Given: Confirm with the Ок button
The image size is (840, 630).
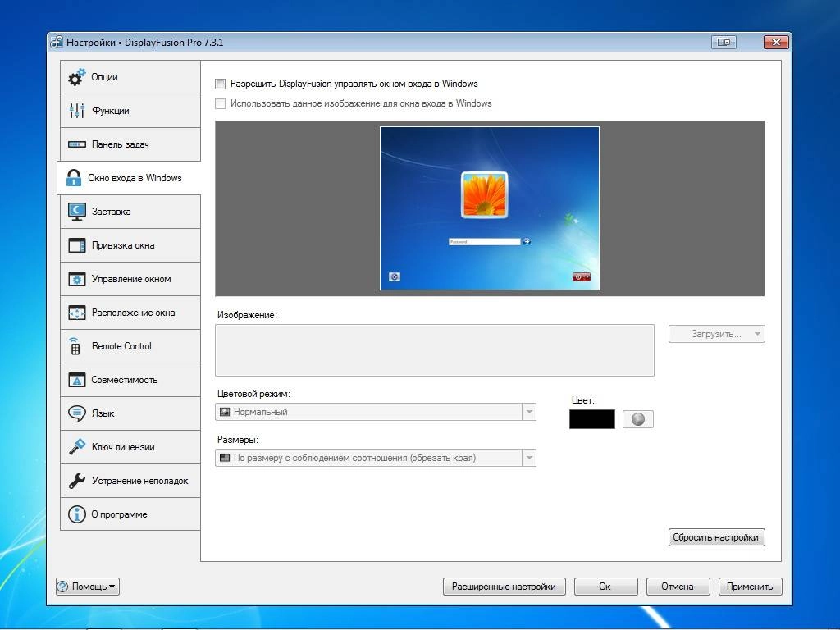Looking at the screenshot, I should coord(606,587).
